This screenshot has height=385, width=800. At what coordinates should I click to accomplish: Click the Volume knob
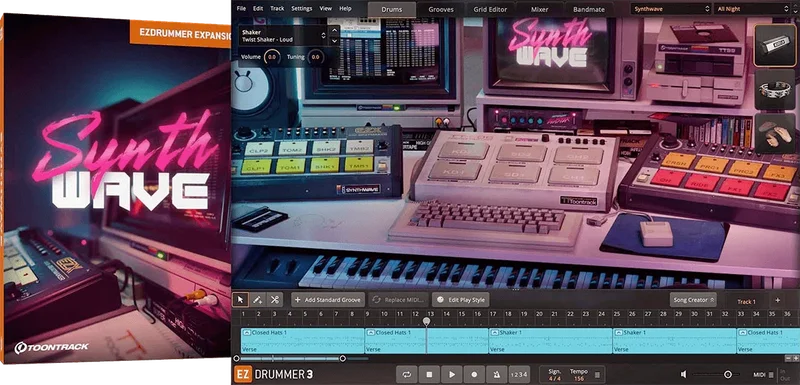(272, 57)
